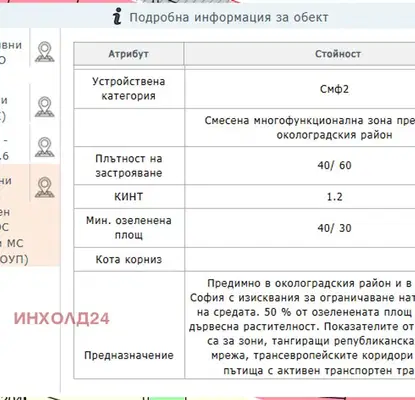Screen dimensions: 415x400
Task: Click the info icon beside the dialog title
Action: [x=117, y=17]
